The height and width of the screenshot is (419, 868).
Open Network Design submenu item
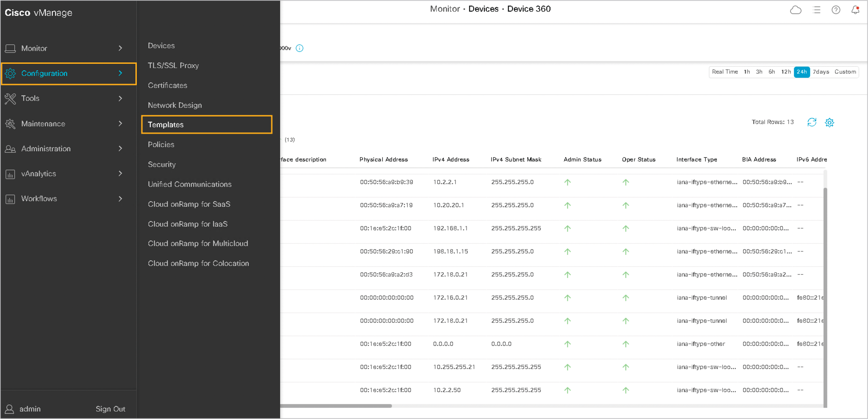pyautogui.click(x=175, y=105)
